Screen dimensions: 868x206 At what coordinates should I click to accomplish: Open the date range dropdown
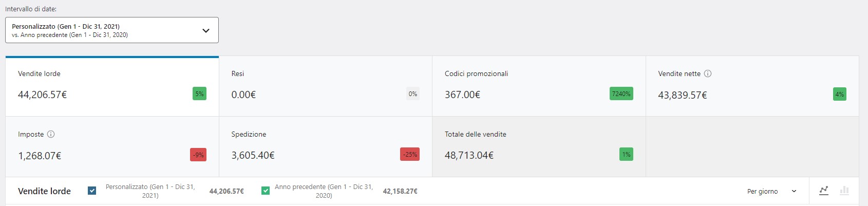click(x=111, y=30)
